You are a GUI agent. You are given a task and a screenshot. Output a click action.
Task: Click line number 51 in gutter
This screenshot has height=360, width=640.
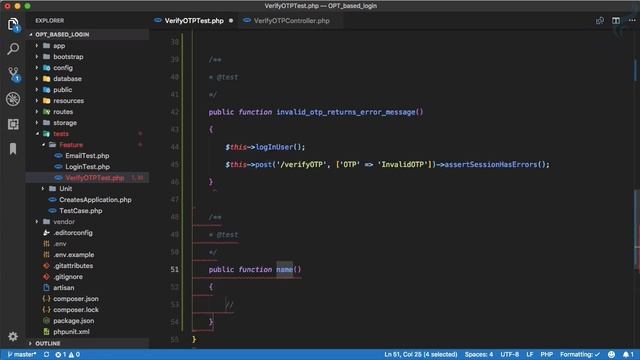point(175,269)
